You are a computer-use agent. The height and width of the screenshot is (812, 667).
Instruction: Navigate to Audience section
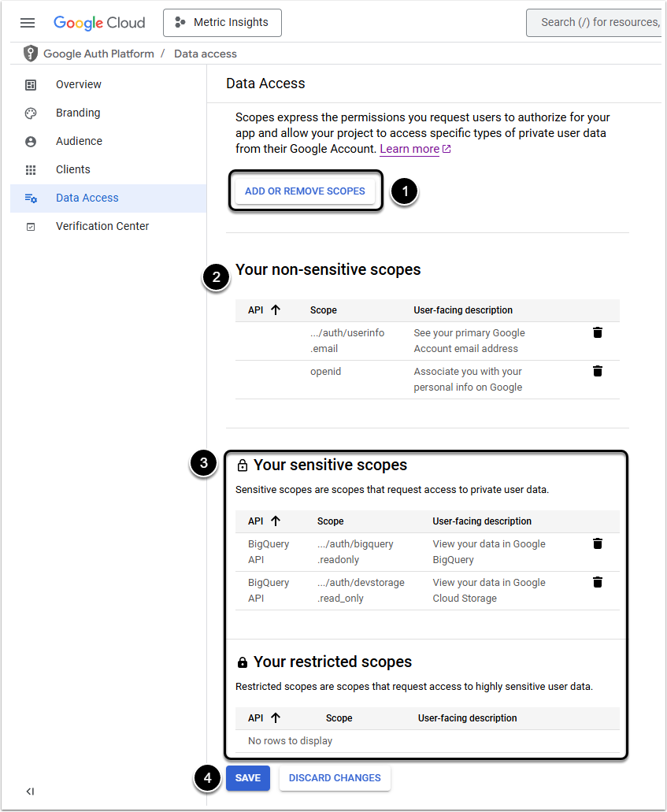tap(79, 141)
